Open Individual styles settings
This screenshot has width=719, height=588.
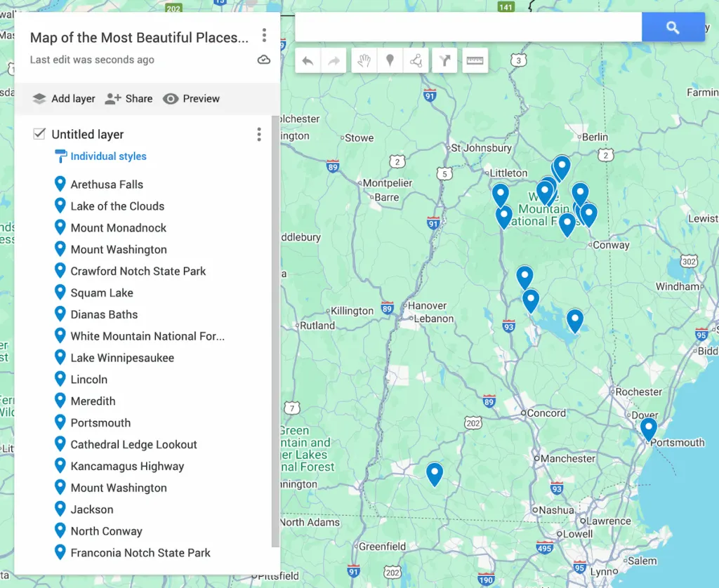point(109,156)
